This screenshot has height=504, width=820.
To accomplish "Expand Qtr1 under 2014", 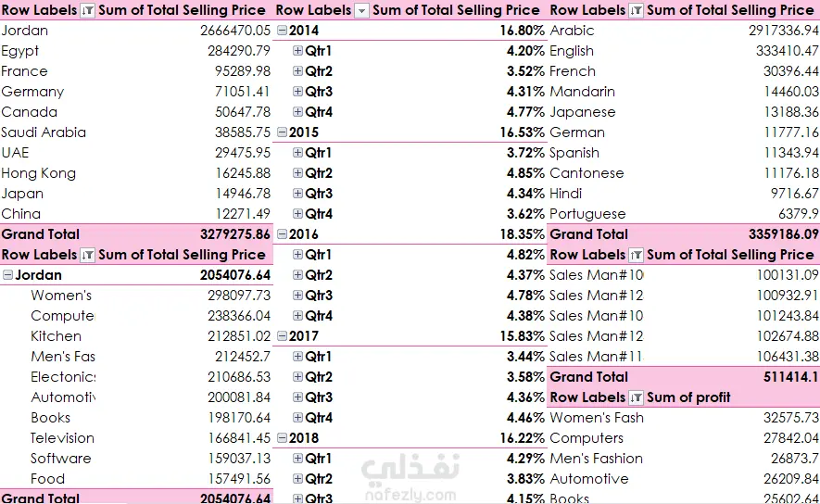I will [x=297, y=51].
